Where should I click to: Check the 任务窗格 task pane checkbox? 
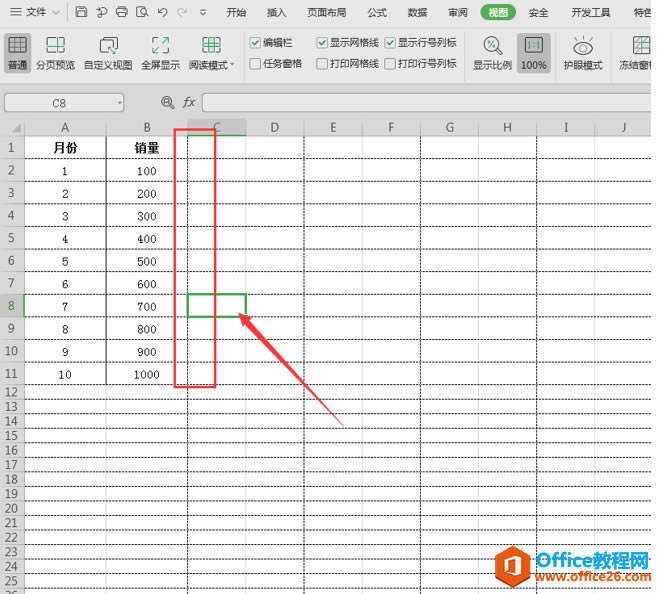[255, 64]
